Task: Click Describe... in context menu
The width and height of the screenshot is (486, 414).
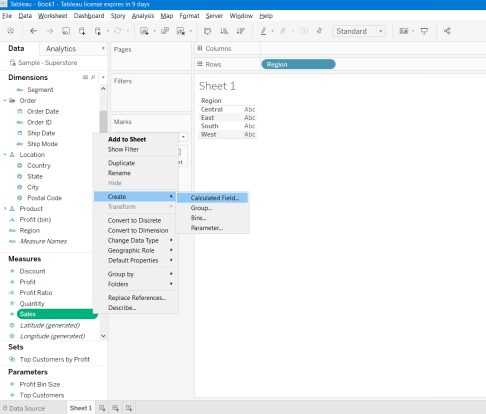Action: 122,308
